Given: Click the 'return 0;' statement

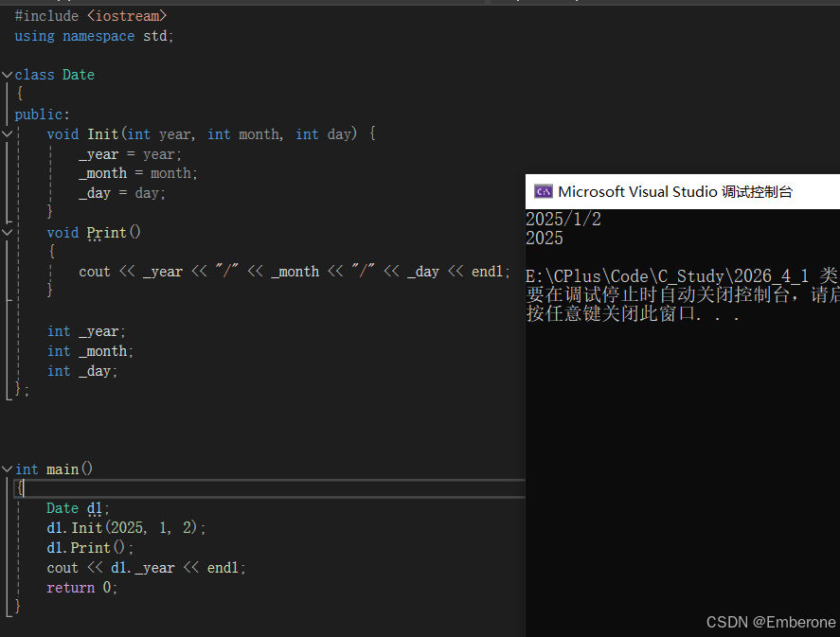Looking at the screenshot, I should (82, 587).
